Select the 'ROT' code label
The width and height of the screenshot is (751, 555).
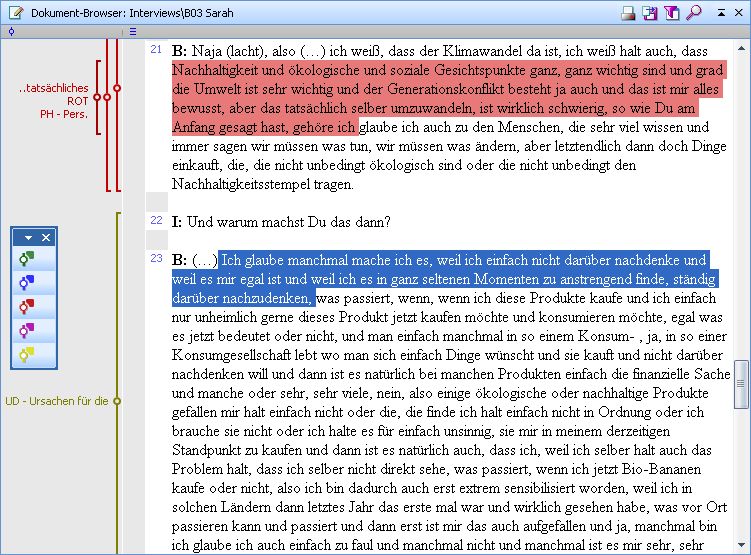pos(78,101)
